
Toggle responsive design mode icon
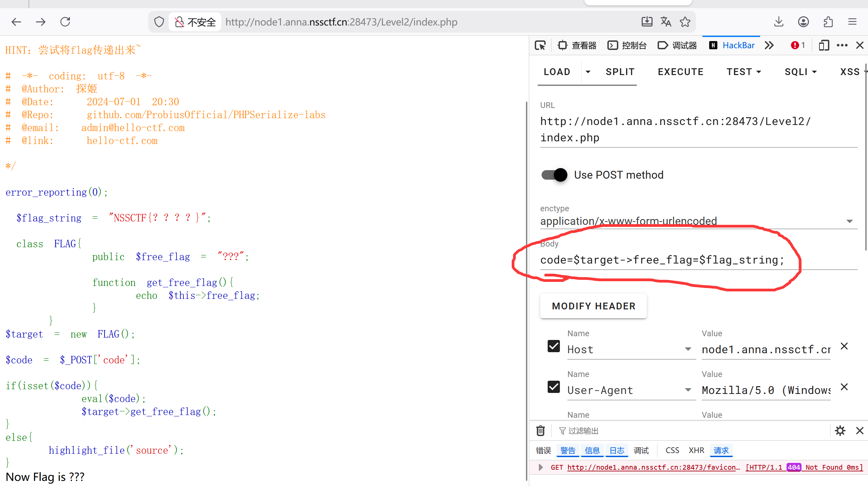tap(824, 45)
